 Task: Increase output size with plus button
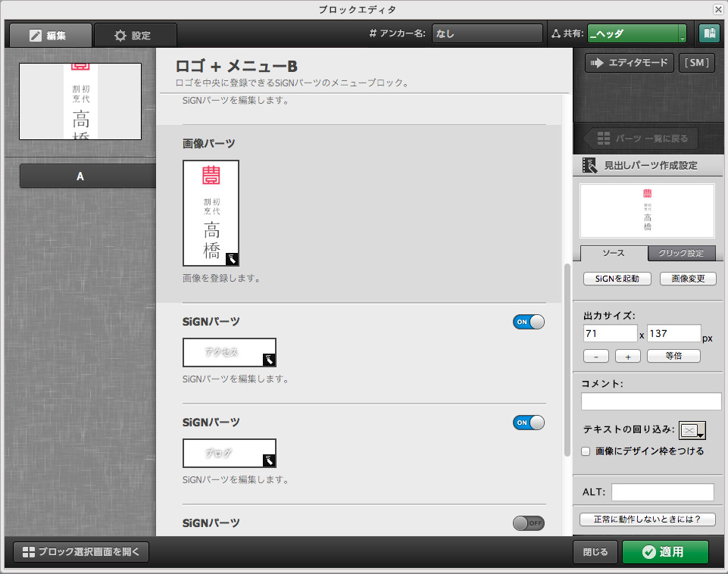[x=628, y=357]
